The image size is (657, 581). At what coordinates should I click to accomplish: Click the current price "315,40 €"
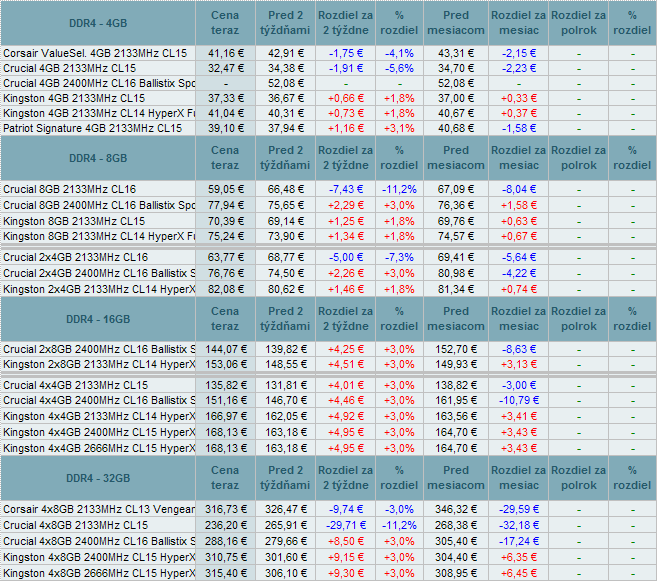(x=226, y=573)
